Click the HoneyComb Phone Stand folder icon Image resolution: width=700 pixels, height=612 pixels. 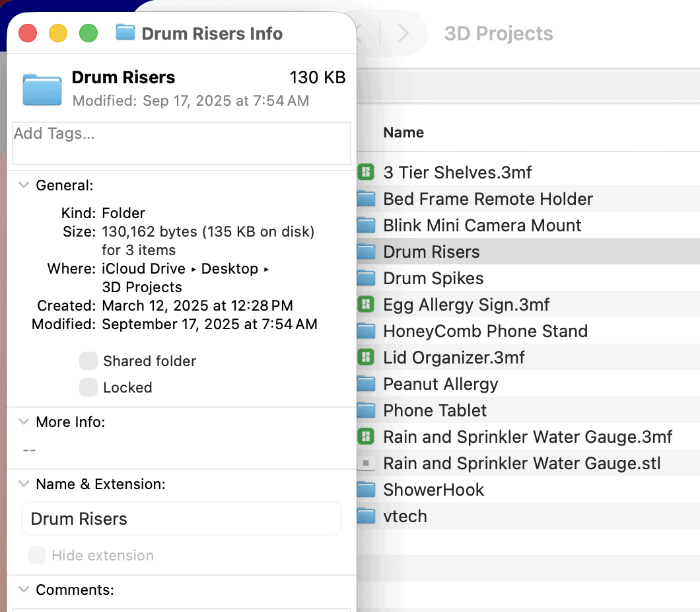(366, 331)
